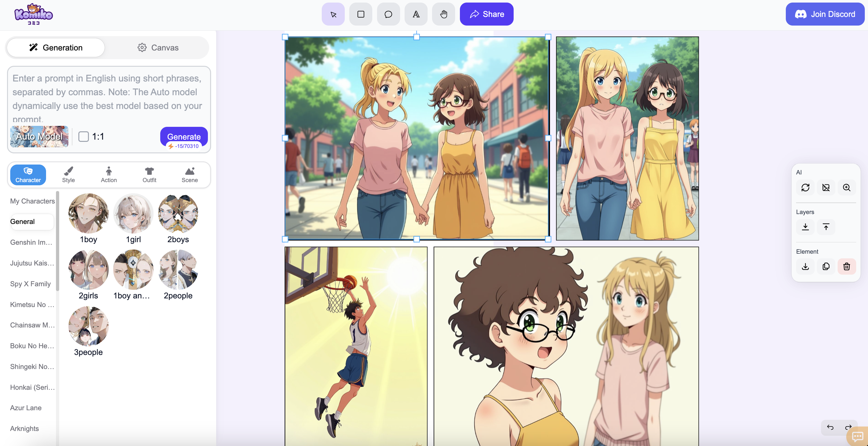The width and height of the screenshot is (868, 446).
Task: Open the Outfit category tab
Action: (x=149, y=175)
